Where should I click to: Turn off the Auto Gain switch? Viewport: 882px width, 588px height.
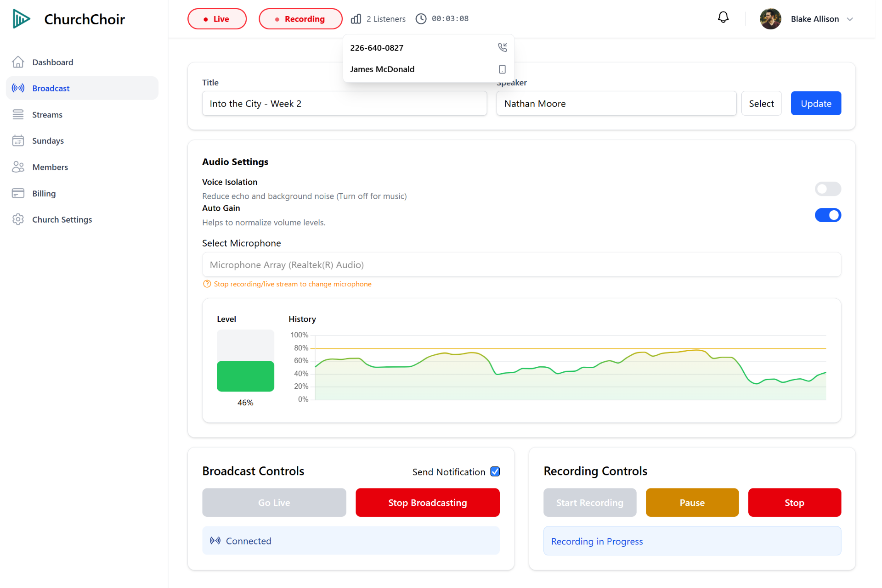point(827,215)
